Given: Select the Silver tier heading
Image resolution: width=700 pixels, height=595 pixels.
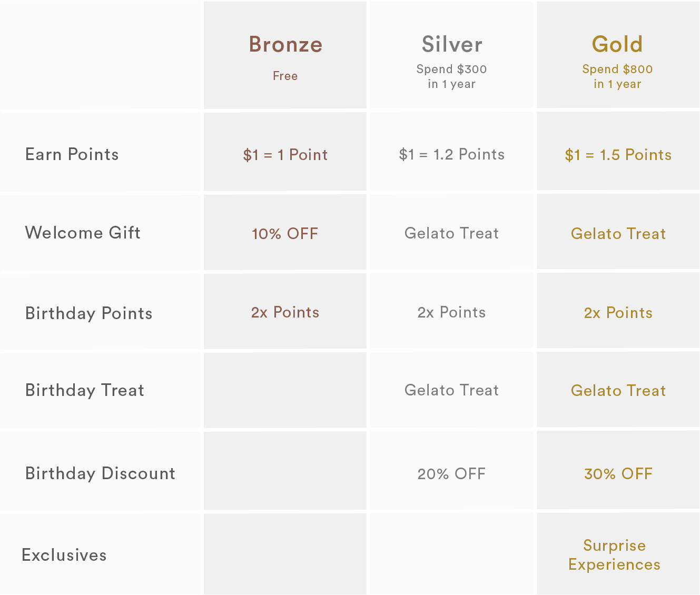Looking at the screenshot, I should click(x=451, y=45).
